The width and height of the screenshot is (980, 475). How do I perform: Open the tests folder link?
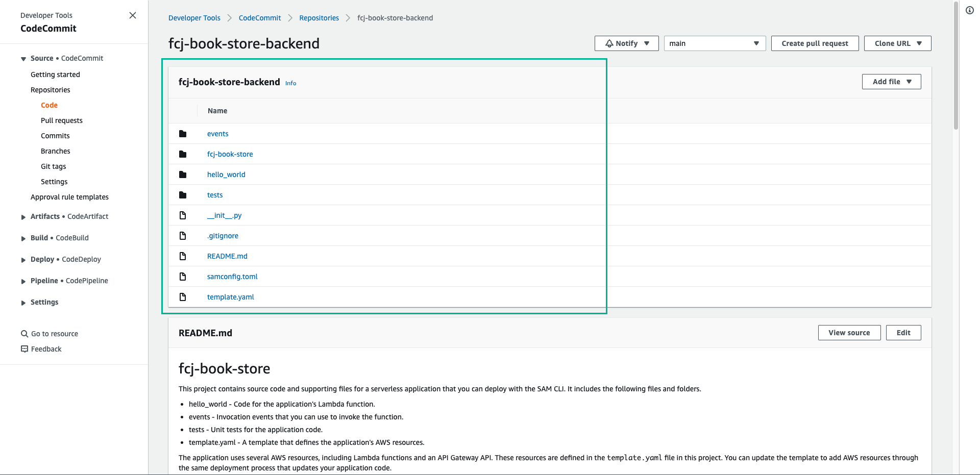click(215, 195)
